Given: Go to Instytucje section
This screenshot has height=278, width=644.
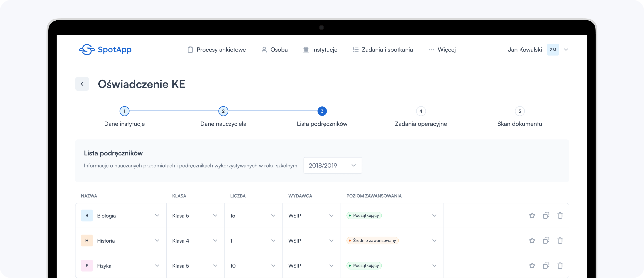Looking at the screenshot, I should point(320,50).
